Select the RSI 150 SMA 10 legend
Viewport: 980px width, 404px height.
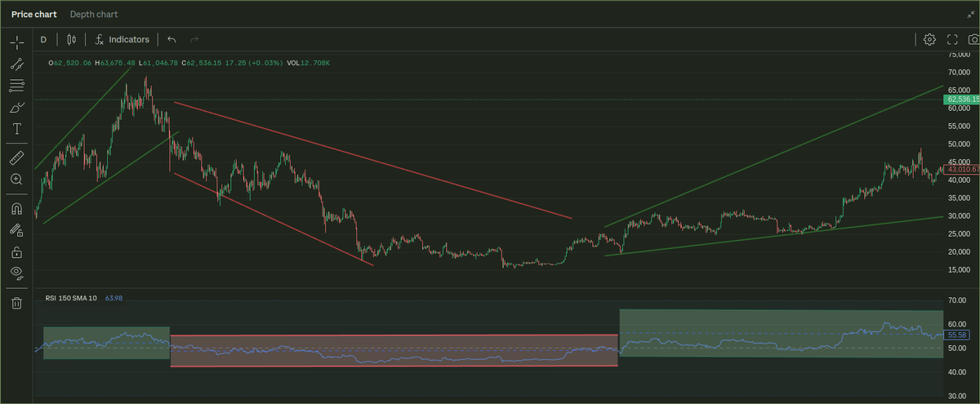click(x=72, y=299)
